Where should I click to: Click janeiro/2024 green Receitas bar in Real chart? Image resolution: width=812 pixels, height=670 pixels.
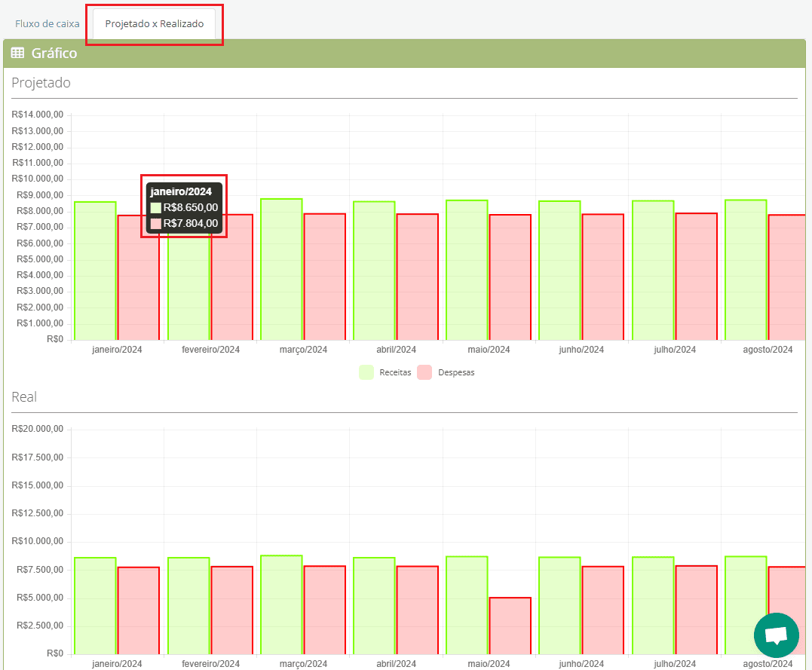95,606
